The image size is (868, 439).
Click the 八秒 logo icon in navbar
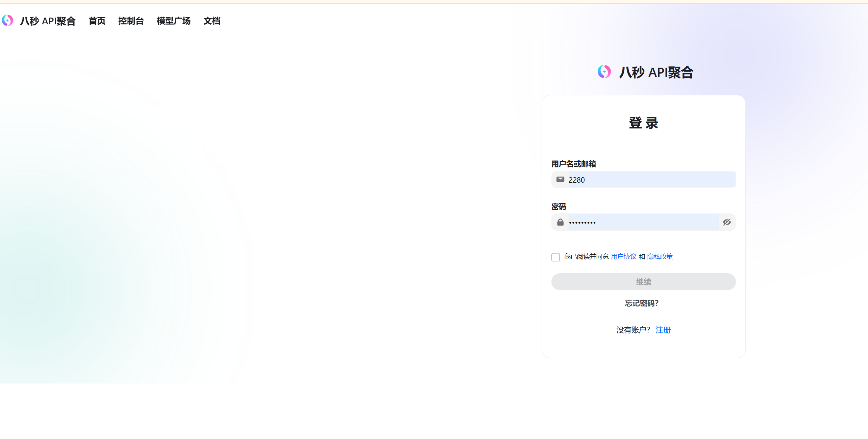7,21
